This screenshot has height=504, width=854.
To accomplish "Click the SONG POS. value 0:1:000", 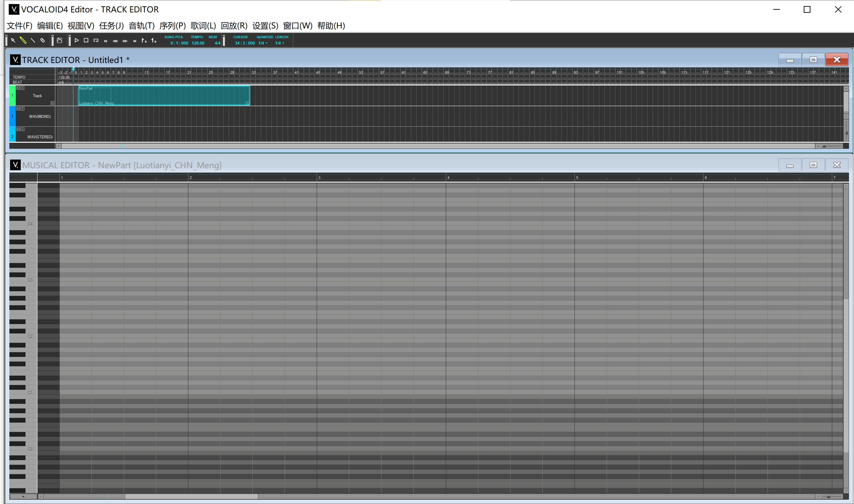I will (x=179, y=43).
